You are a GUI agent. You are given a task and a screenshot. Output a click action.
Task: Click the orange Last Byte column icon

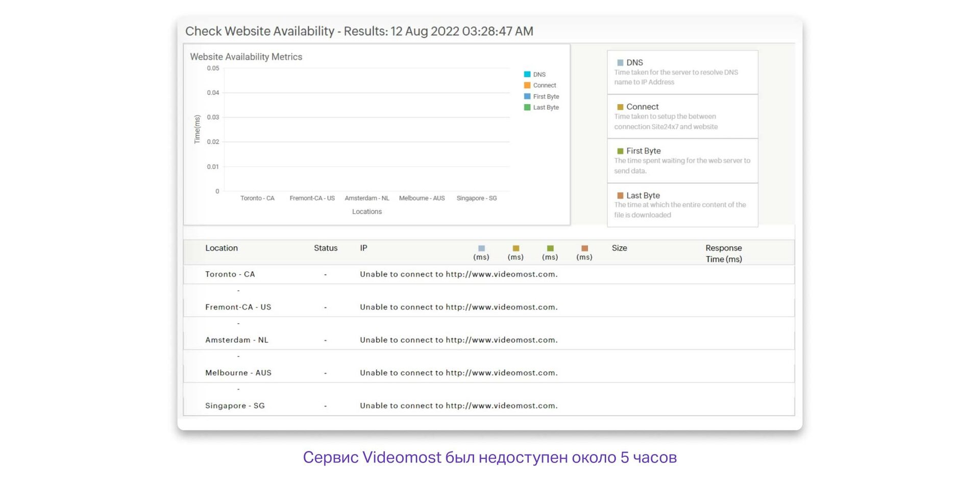[584, 248]
